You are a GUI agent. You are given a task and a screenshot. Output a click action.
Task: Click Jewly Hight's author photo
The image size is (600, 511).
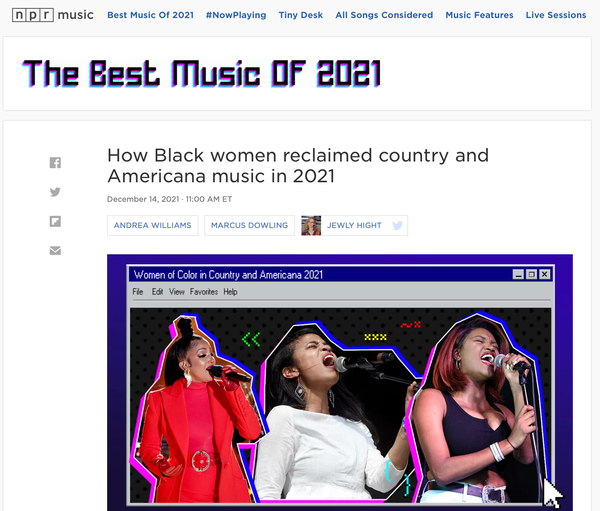(311, 225)
